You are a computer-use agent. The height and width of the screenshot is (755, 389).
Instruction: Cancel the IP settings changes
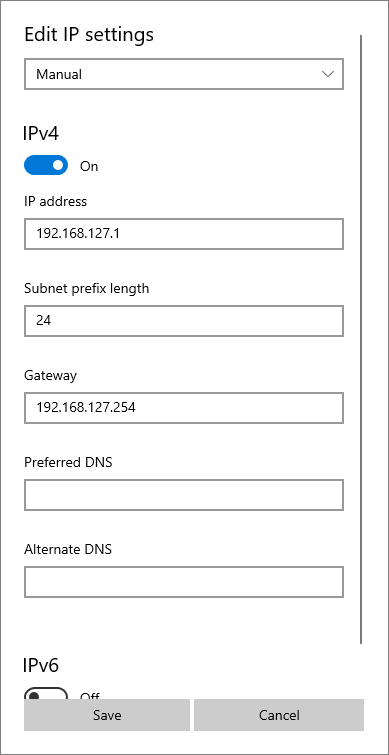pos(279,715)
